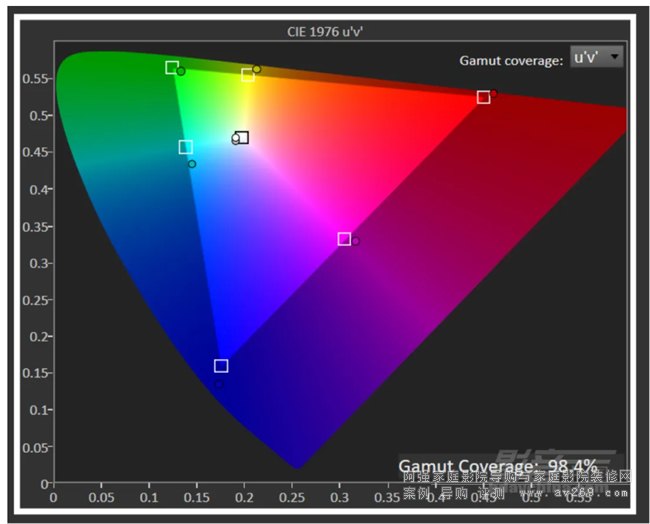Click the Gamut Coverage 98.4% readout
650x524 pixels.
coord(497,466)
